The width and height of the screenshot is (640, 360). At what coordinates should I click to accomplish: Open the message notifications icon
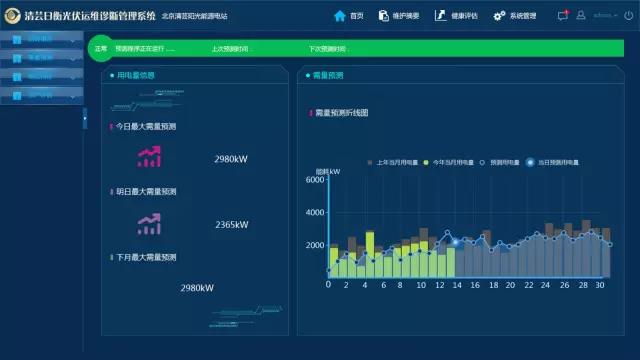[563, 16]
